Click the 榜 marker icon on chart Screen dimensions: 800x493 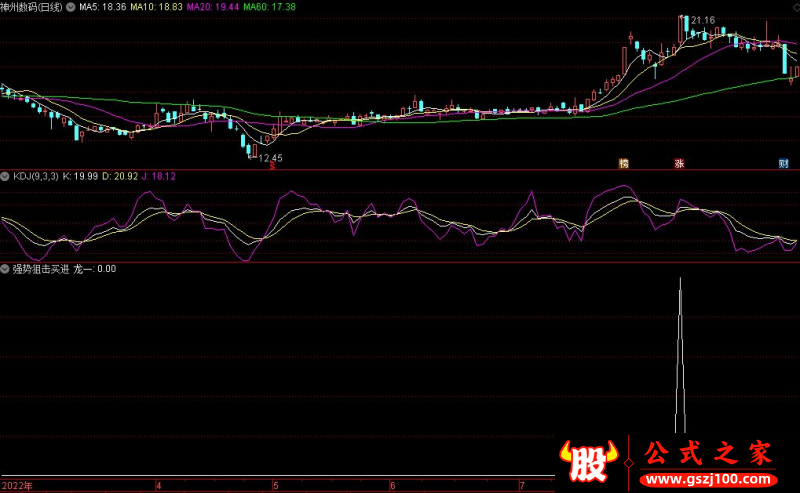coord(624,163)
